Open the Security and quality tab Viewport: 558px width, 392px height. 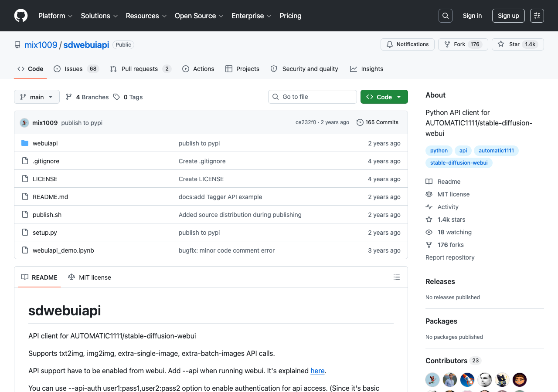(304, 69)
